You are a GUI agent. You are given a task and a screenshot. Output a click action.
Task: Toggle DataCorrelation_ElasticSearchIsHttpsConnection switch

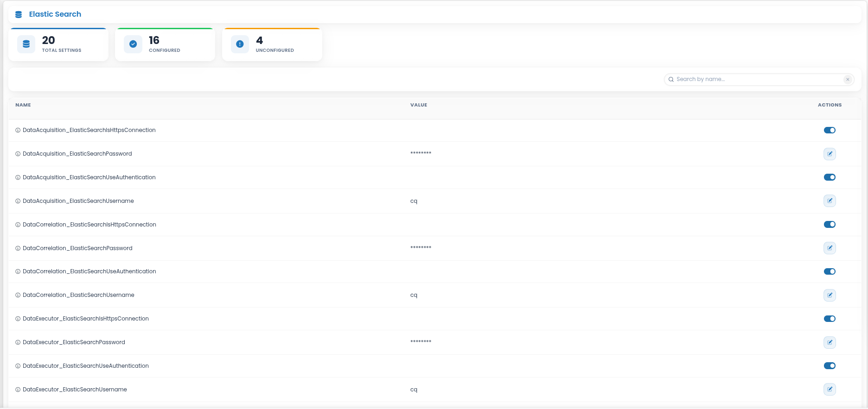830,225
